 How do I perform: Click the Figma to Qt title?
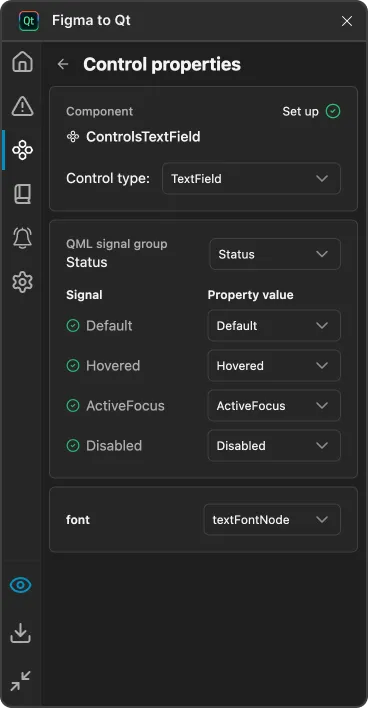pyautogui.click(x=92, y=21)
